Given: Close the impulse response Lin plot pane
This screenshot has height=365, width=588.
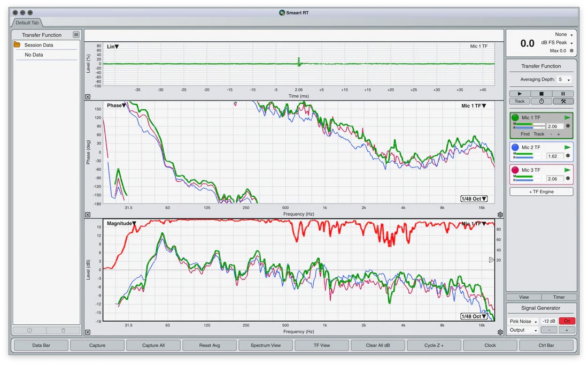Looking at the screenshot, I should click(x=88, y=97).
